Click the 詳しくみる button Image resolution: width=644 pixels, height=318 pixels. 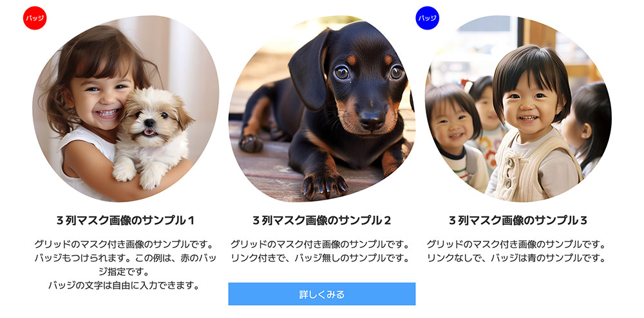pyautogui.click(x=322, y=294)
